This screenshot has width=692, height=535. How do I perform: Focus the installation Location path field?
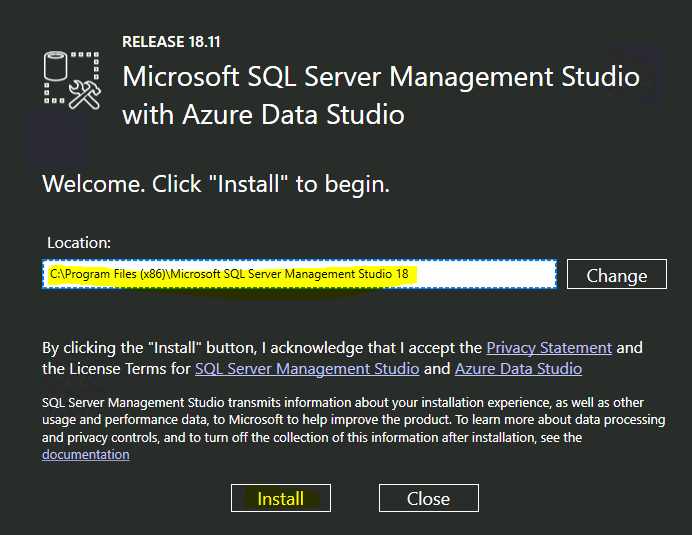click(x=299, y=274)
